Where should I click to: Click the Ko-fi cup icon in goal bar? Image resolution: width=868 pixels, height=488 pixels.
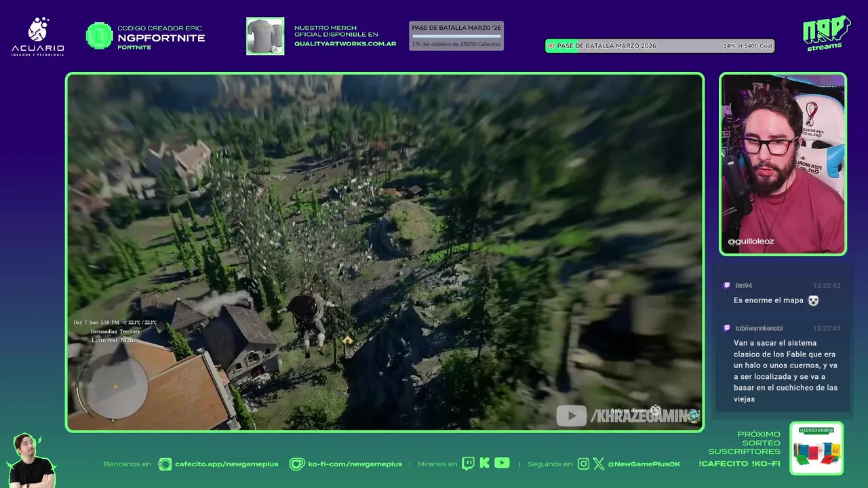click(x=551, y=46)
